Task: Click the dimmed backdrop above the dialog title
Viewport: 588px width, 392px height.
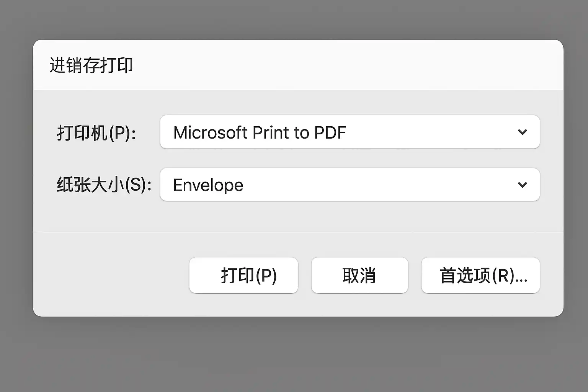Action: pyautogui.click(x=294, y=19)
